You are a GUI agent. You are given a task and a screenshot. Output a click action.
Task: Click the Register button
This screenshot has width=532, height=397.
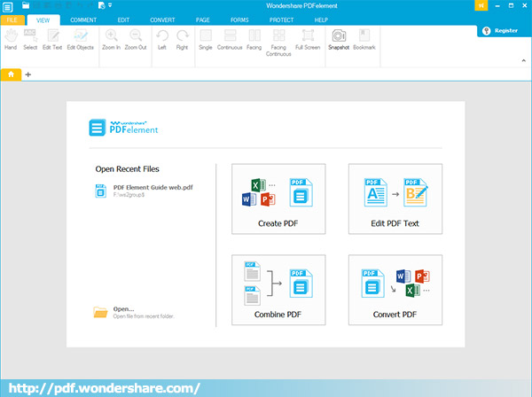[505, 31]
